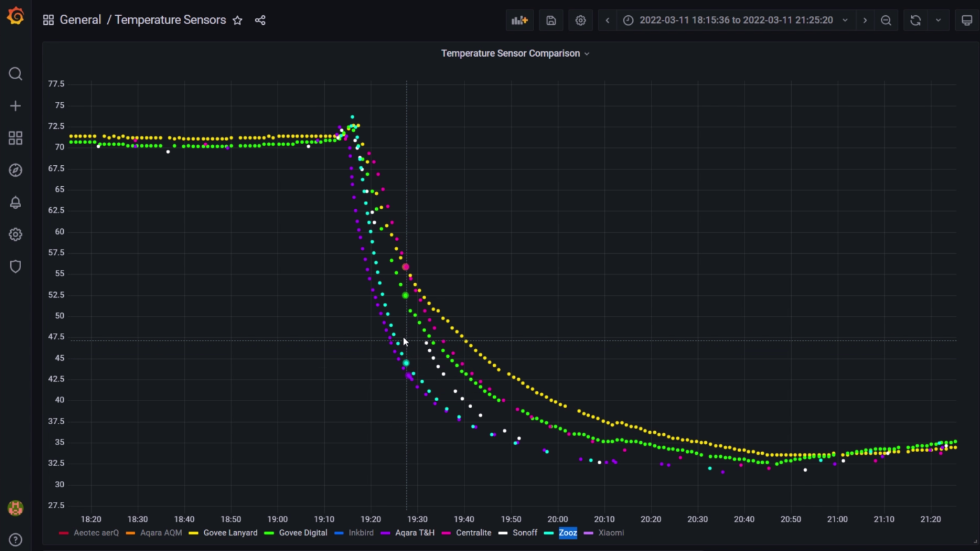The image size is (980, 551).
Task: Open the Temperature Sensor Comparison panel menu
Action: click(515, 54)
